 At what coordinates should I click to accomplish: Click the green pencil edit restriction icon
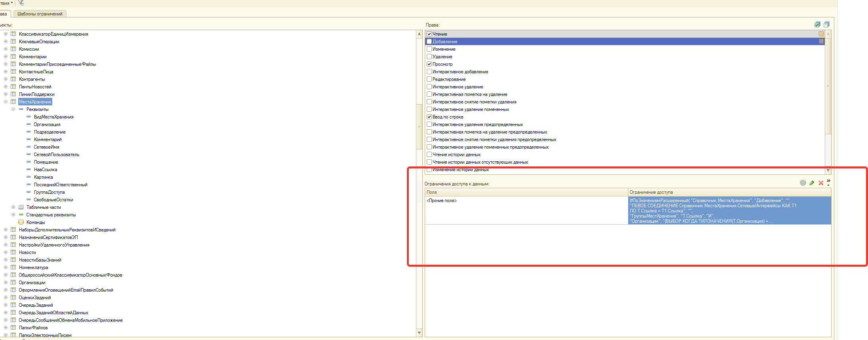pyautogui.click(x=812, y=183)
